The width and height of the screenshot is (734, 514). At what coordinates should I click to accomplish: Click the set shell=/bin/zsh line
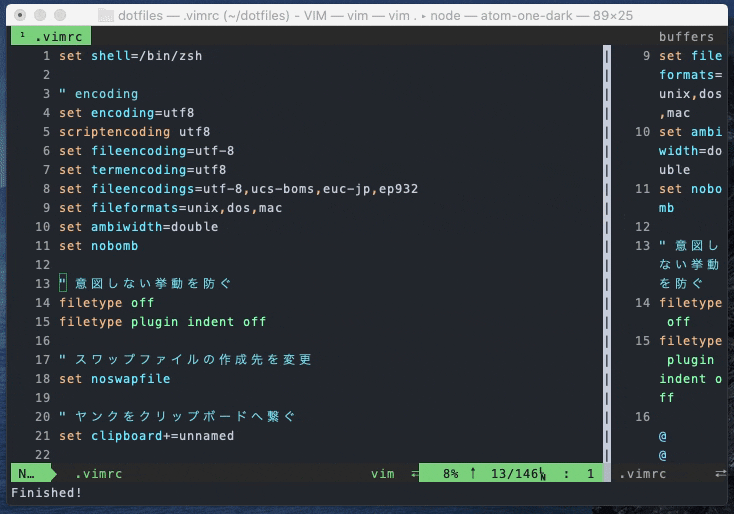131,56
